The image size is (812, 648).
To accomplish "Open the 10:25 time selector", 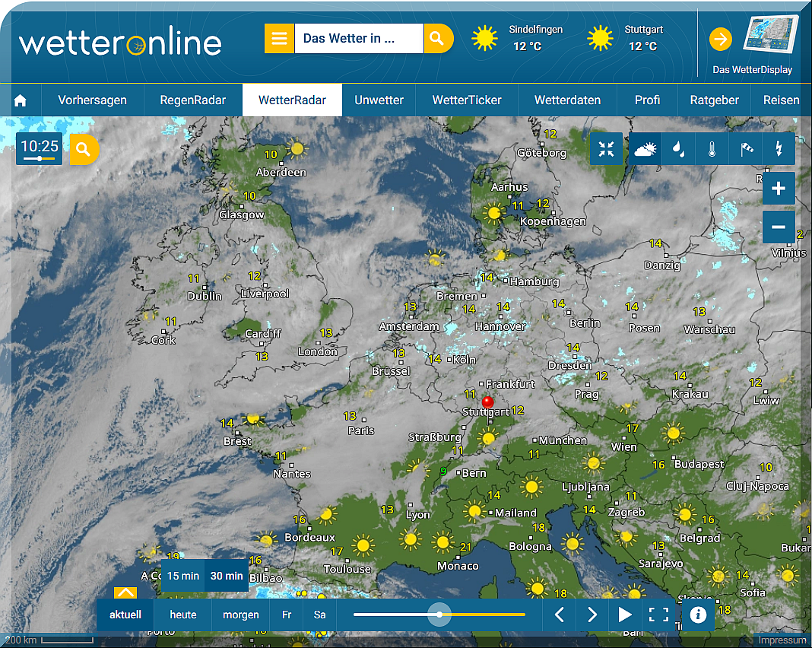I will [40, 148].
